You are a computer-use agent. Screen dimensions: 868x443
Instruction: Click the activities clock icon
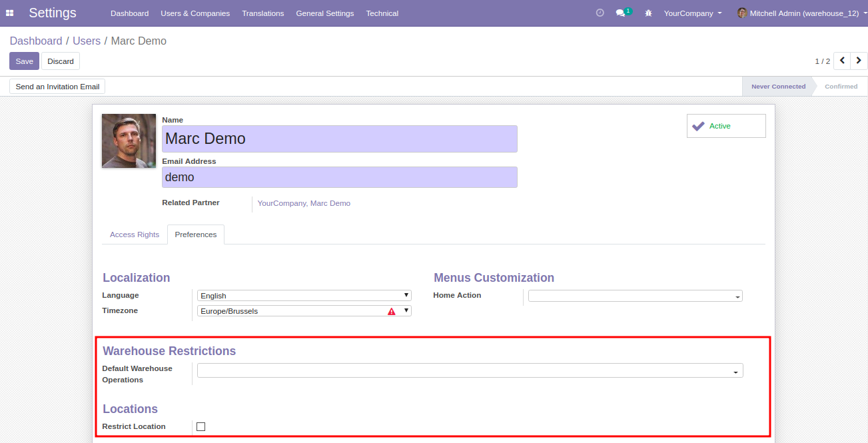pos(600,13)
